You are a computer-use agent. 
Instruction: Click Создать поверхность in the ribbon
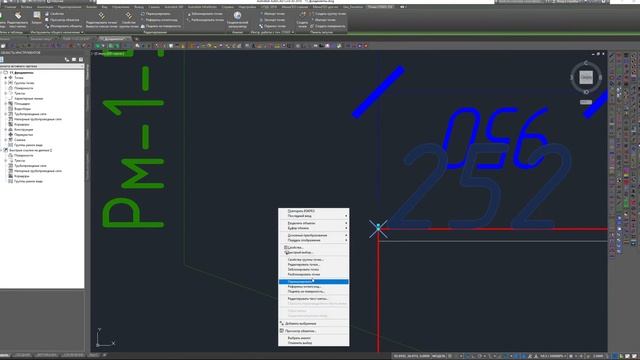point(328,26)
